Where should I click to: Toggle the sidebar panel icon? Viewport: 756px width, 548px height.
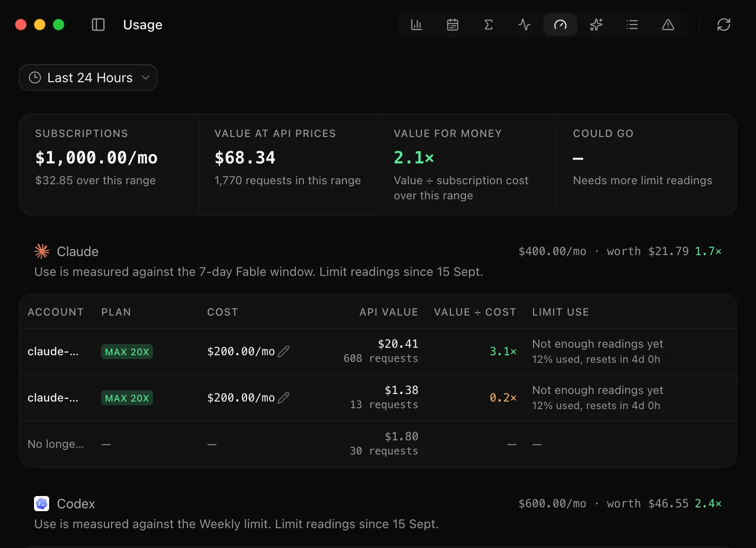click(98, 25)
